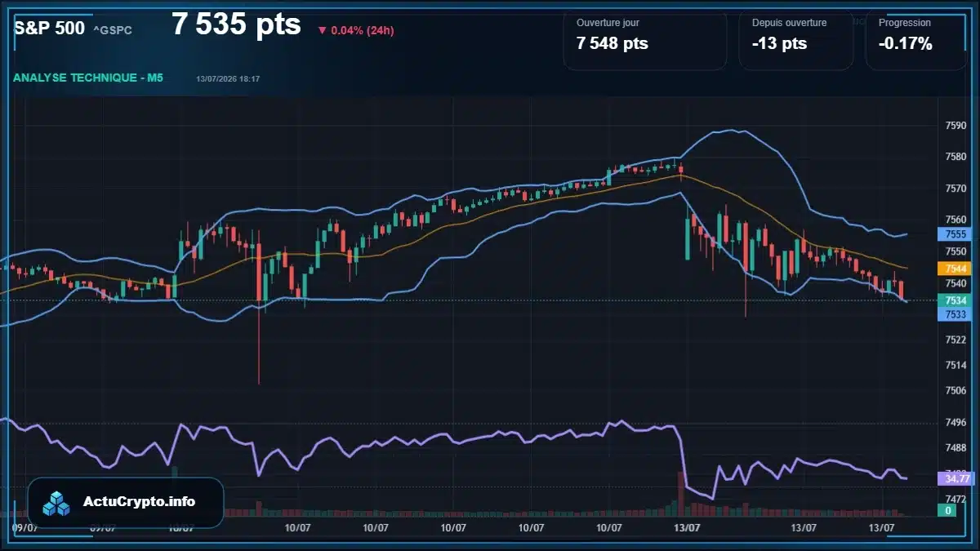The image size is (980, 551).
Task: Click the ^GSPC ticker symbol
Action: coord(113,30)
